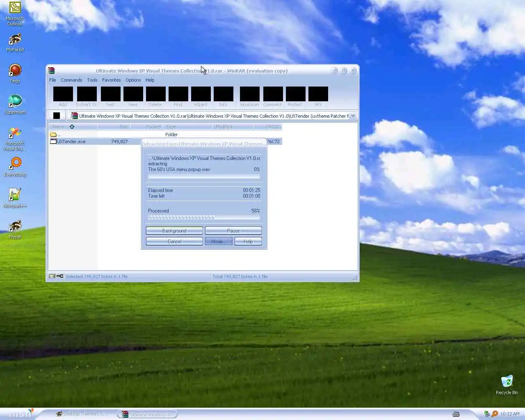The image size is (525, 420).
Task: Select the MyPal 68 desktop icon
Action: (x=15, y=43)
